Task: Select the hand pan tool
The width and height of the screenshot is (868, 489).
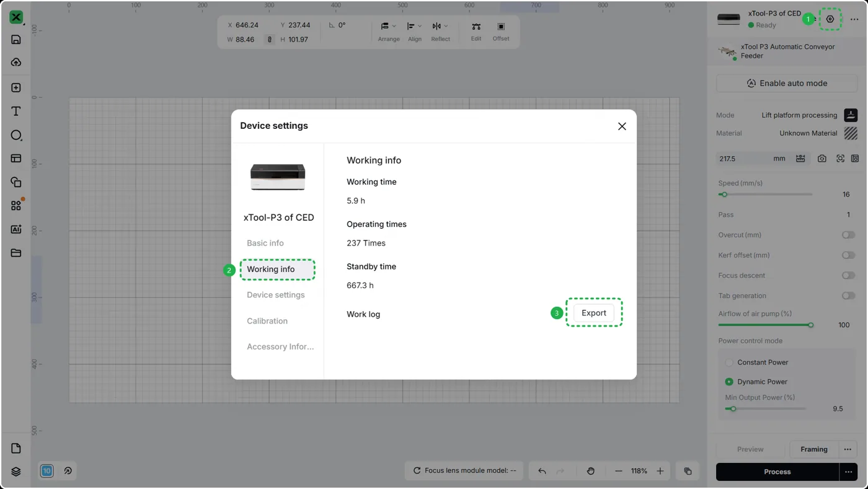Action: 591,471
